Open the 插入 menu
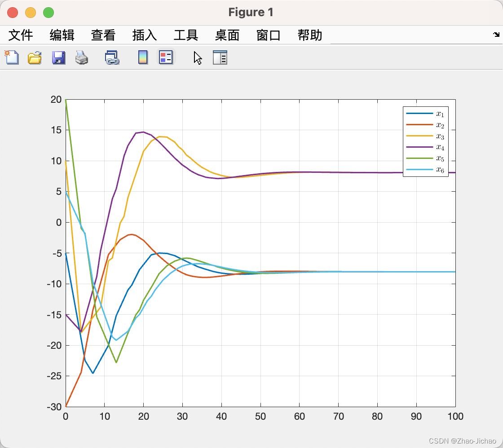 point(144,35)
